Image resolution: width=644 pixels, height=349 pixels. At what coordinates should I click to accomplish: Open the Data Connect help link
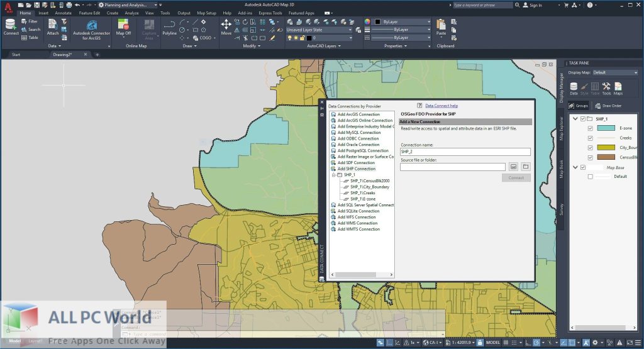[441, 106]
